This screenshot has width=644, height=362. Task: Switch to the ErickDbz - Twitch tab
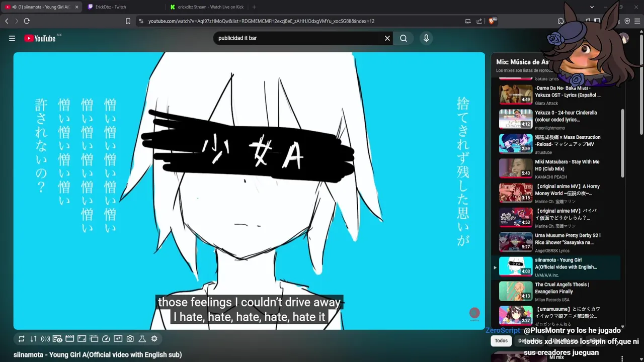click(124, 7)
